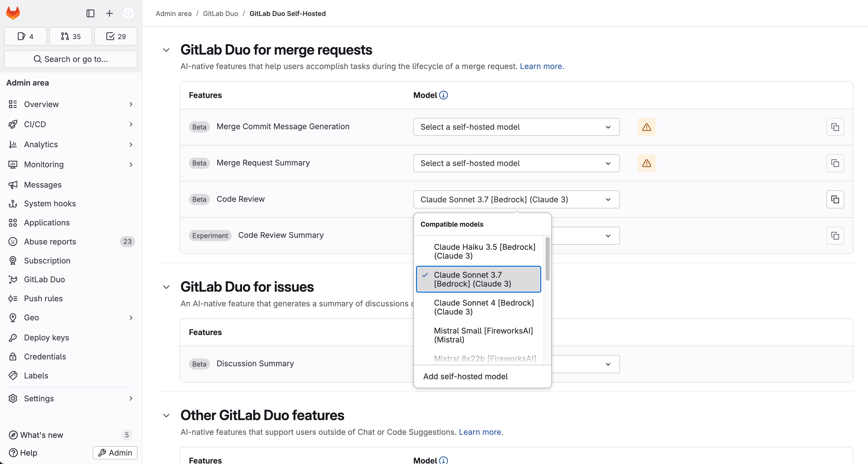This screenshot has width=868, height=464.
Task: Click the GitLab fox logo
Action: pos(13,13)
